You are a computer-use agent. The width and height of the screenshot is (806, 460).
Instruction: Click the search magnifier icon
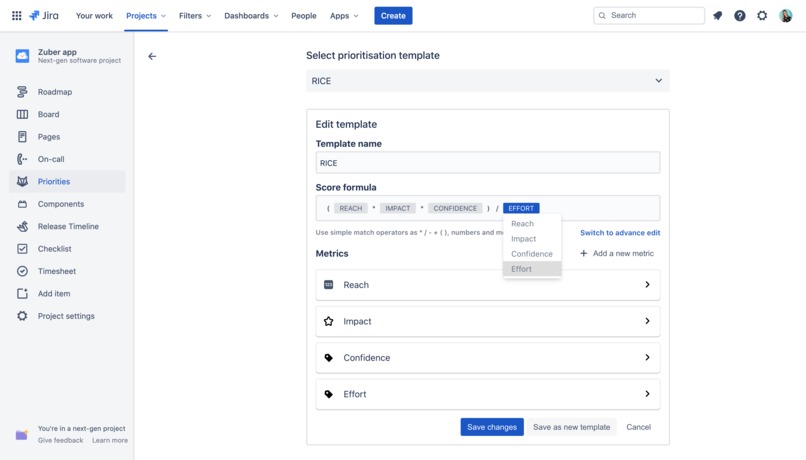coord(602,15)
